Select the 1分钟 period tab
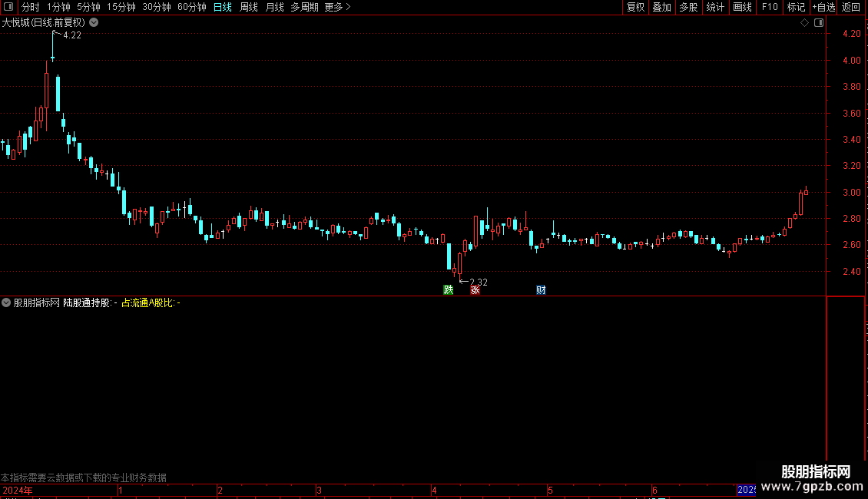The height and width of the screenshot is (499, 868). tap(58, 7)
